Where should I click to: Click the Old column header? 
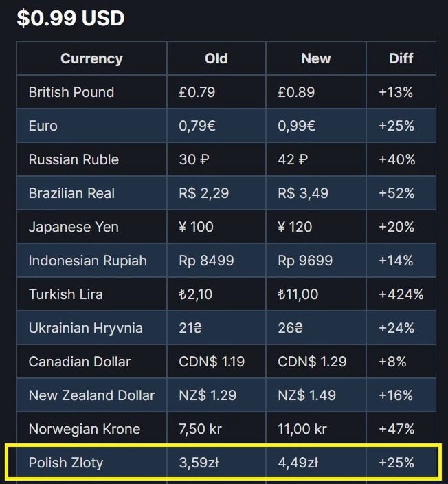(216, 58)
